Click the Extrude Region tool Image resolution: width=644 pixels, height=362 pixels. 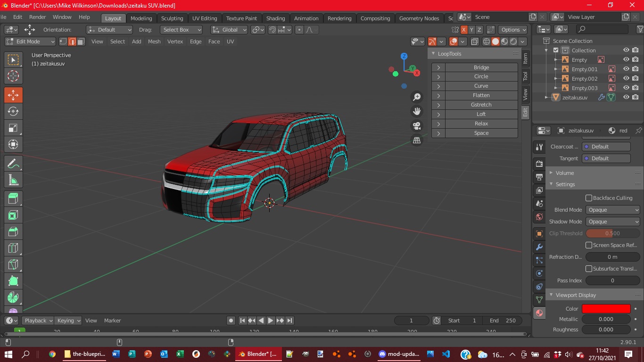[x=13, y=199]
